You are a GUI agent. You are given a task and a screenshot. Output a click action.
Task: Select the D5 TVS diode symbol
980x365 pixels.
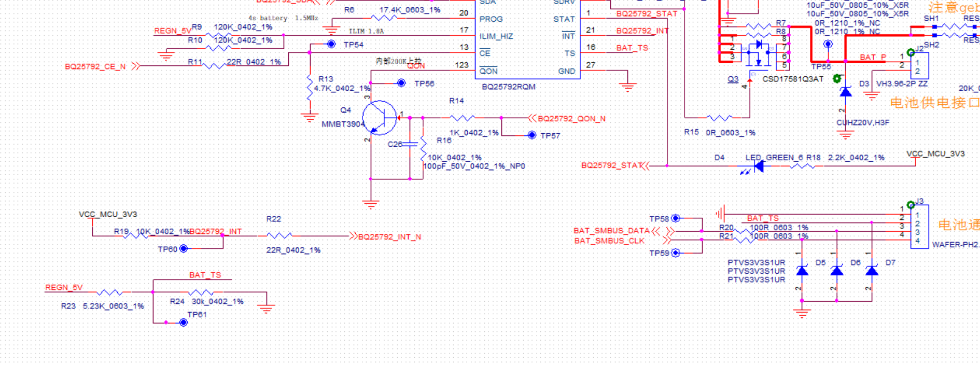point(802,271)
